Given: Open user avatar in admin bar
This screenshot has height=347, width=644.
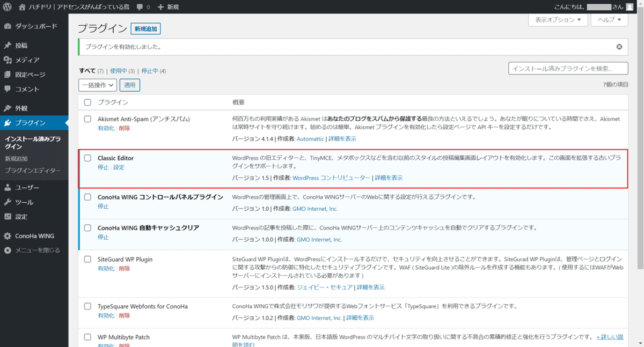Looking at the screenshot, I should [x=630, y=7].
